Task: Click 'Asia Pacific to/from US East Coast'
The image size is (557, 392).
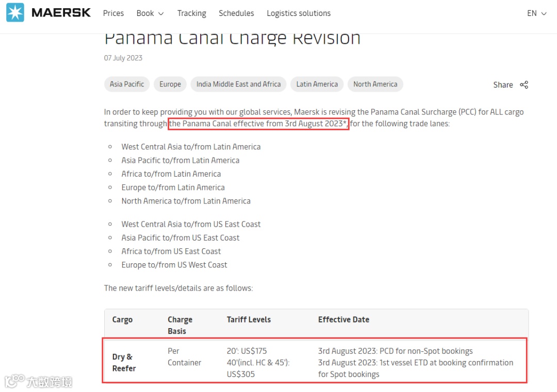Action: click(180, 237)
